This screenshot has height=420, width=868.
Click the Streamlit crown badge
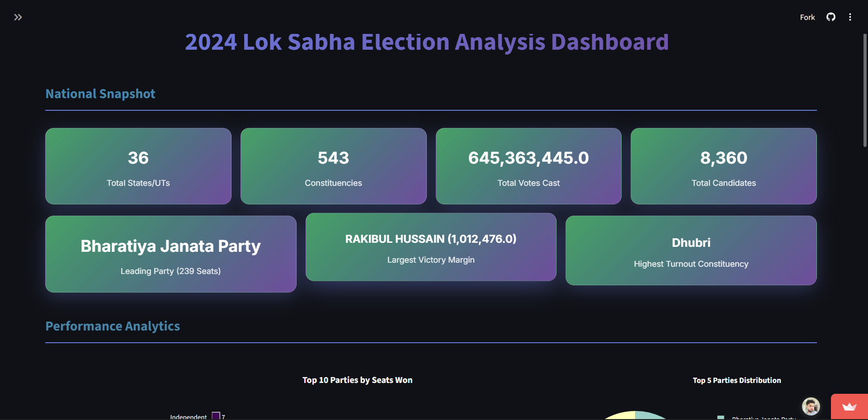849,406
